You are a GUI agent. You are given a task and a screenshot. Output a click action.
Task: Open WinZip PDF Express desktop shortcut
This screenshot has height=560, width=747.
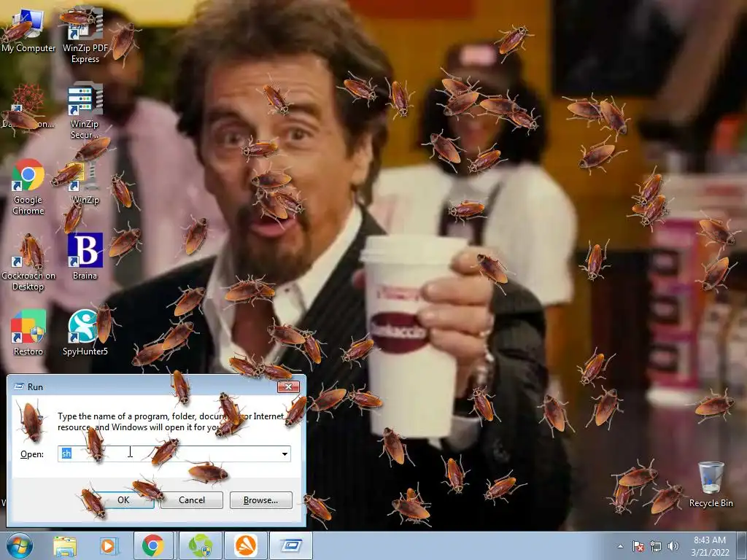[85, 36]
